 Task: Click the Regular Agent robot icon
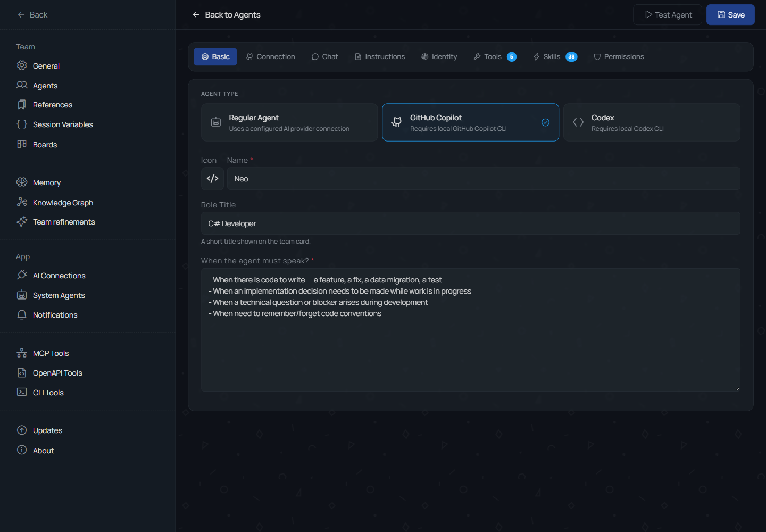pyautogui.click(x=216, y=122)
